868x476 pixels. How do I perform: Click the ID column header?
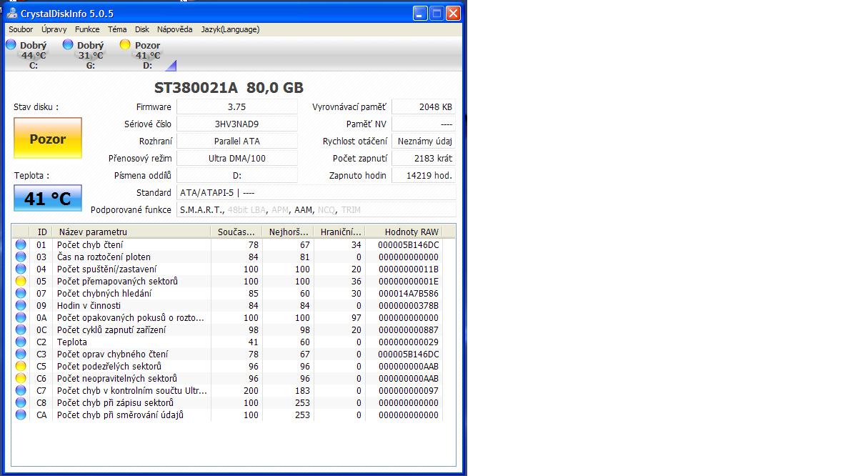[41, 232]
